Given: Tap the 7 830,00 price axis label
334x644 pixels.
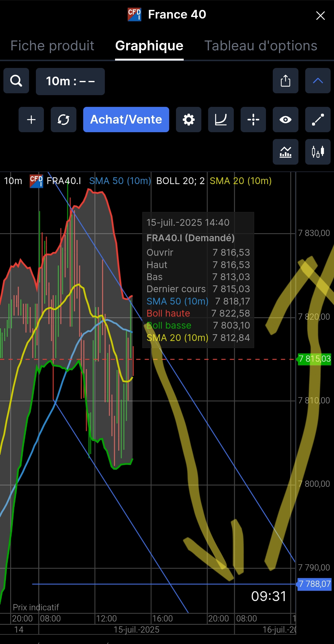Looking at the screenshot, I should 314,233.
